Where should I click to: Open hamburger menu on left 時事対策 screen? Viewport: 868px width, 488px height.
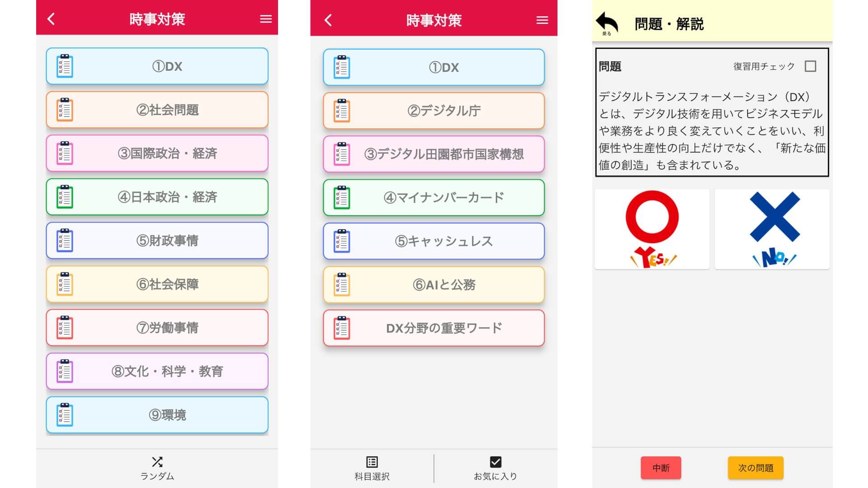pos(266,19)
